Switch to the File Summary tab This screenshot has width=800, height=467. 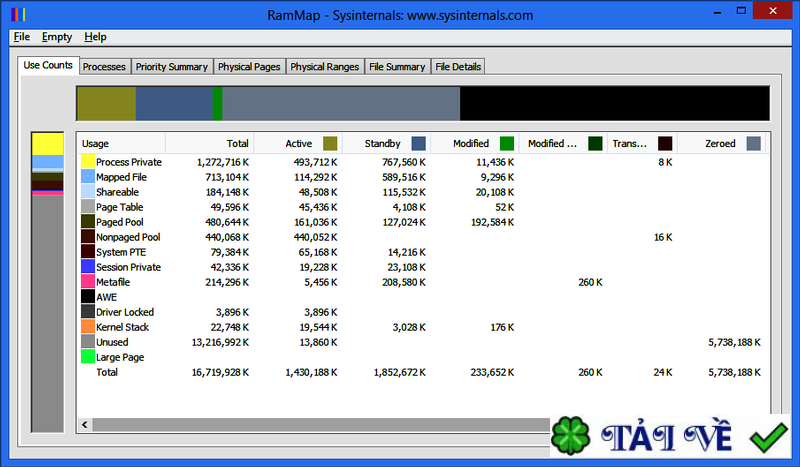click(x=397, y=67)
